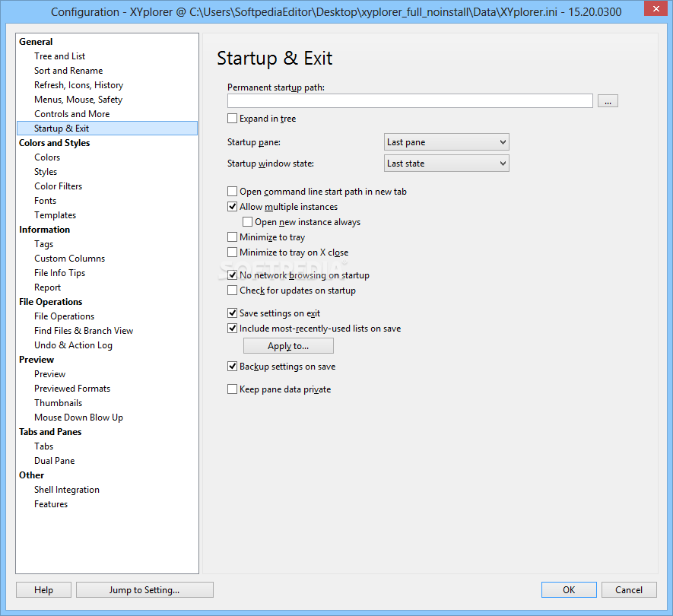Uncheck No network browsing on startup
Viewport: 673px width, 616px height.
(232, 275)
